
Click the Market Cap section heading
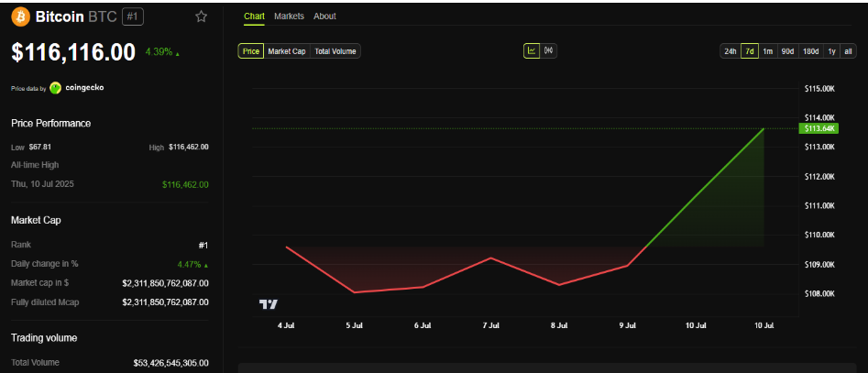pos(36,220)
